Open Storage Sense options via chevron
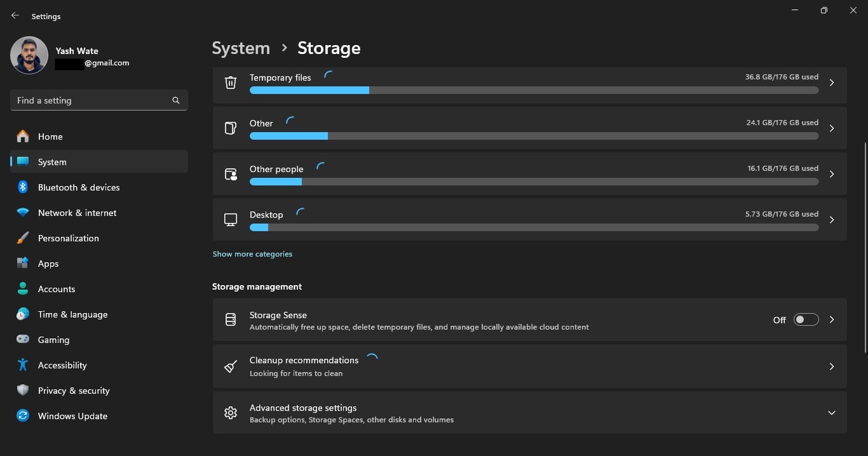This screenshot has height=456, width=868. tap(832, 319)
